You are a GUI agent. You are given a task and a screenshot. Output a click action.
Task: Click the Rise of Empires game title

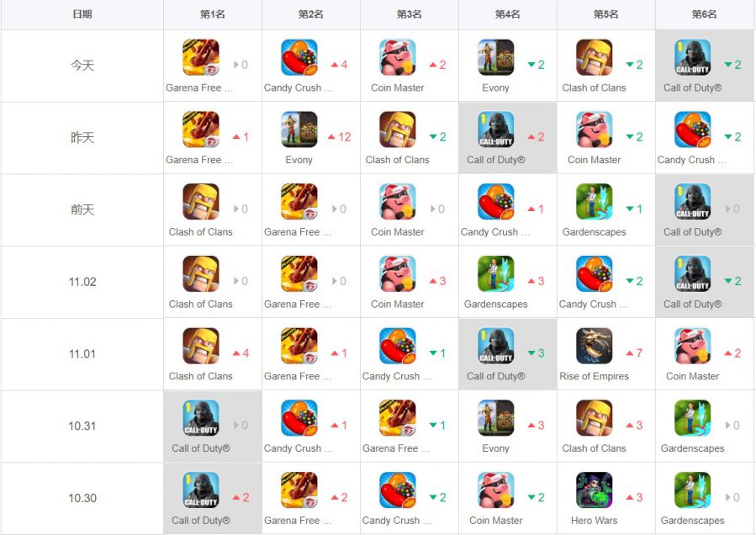594,376
